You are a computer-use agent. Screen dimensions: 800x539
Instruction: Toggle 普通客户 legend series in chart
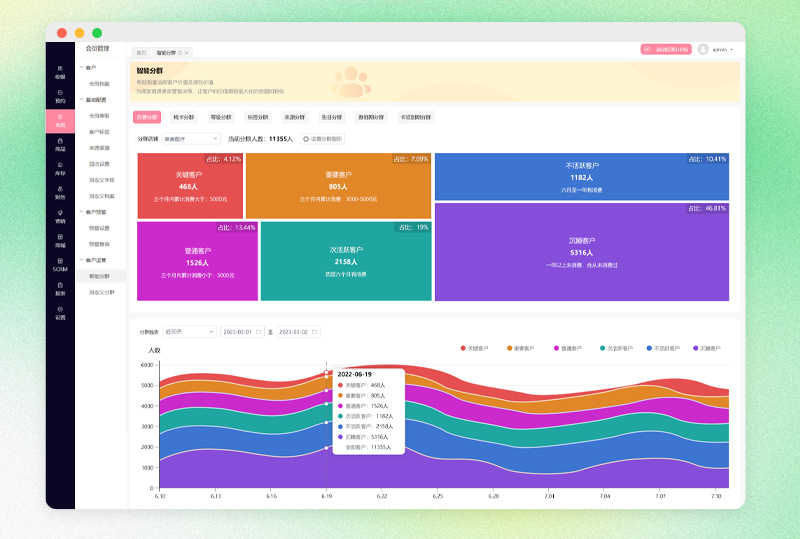click(x=567, y=348)
